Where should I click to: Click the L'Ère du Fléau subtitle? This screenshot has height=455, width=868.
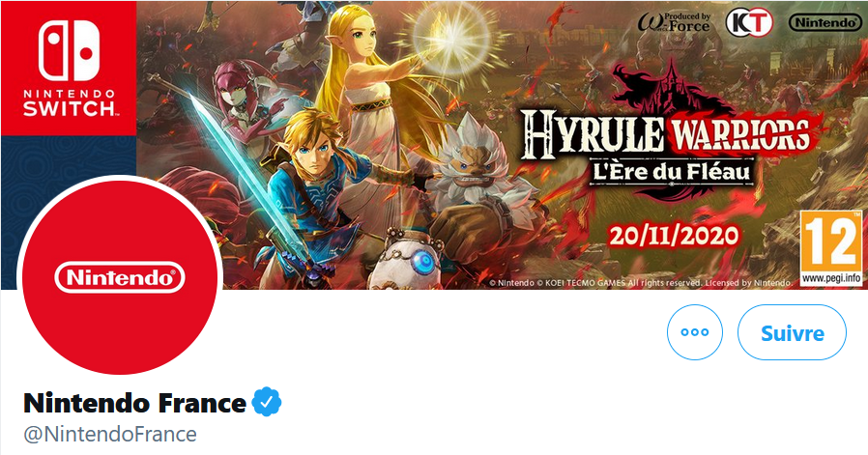[x=672, y=172]
